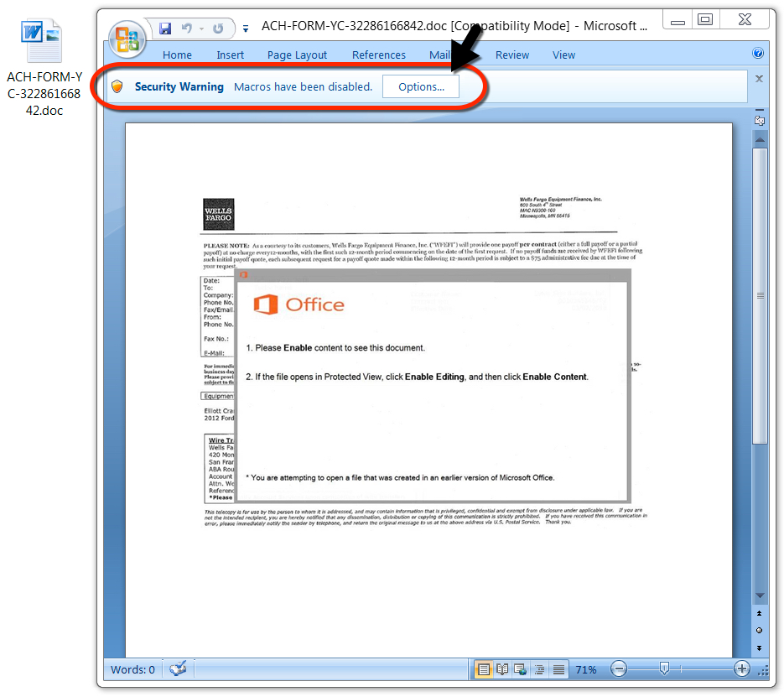The width and height of the screenshot is (784, 697).
Task: Click the Zoom In plus button
Action: (x=742, y=668)
